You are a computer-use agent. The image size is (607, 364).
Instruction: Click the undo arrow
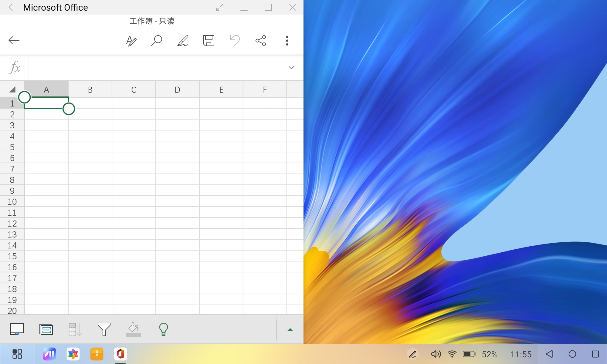point(235,41)
